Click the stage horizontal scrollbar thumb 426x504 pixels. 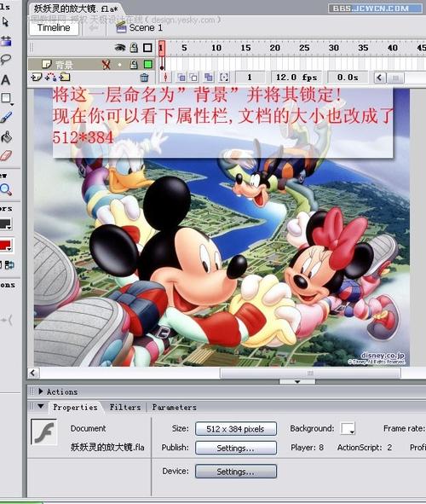click(x=310, y=373)
